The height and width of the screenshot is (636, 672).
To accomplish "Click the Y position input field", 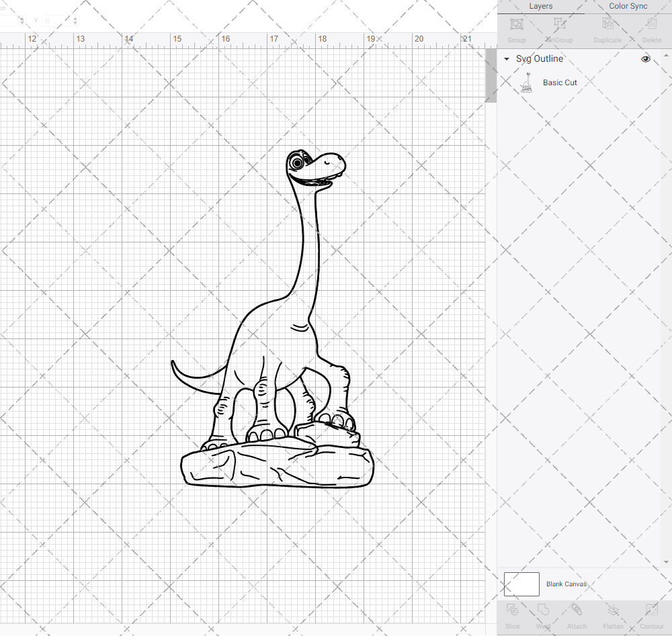I will tap(56, 21).
